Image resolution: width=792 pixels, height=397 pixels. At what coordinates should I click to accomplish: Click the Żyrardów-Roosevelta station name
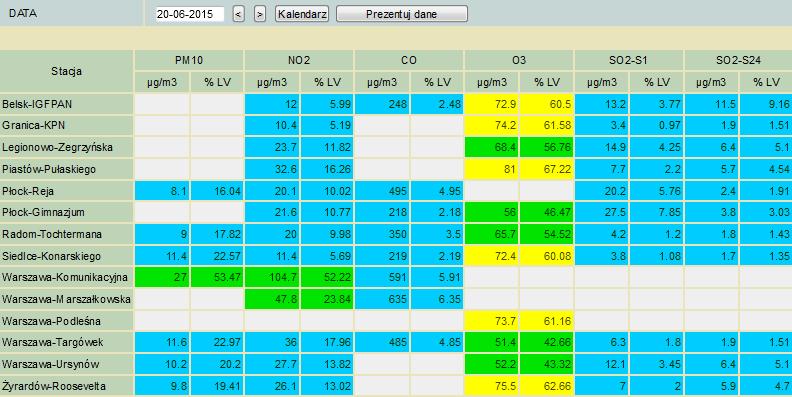tap(54, 386)
